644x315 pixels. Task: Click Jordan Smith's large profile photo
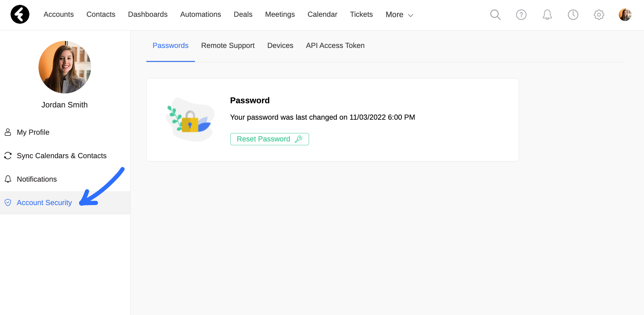(65, 67)
